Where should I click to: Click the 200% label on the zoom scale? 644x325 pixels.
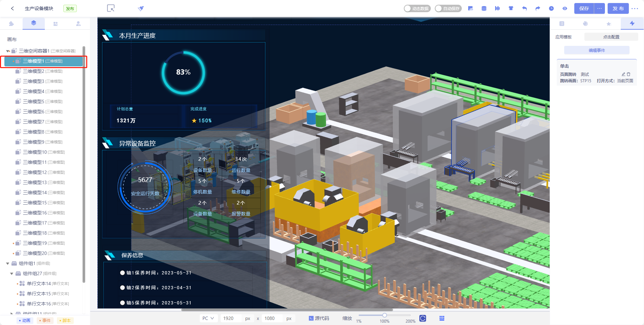click(x=410, y=321)
